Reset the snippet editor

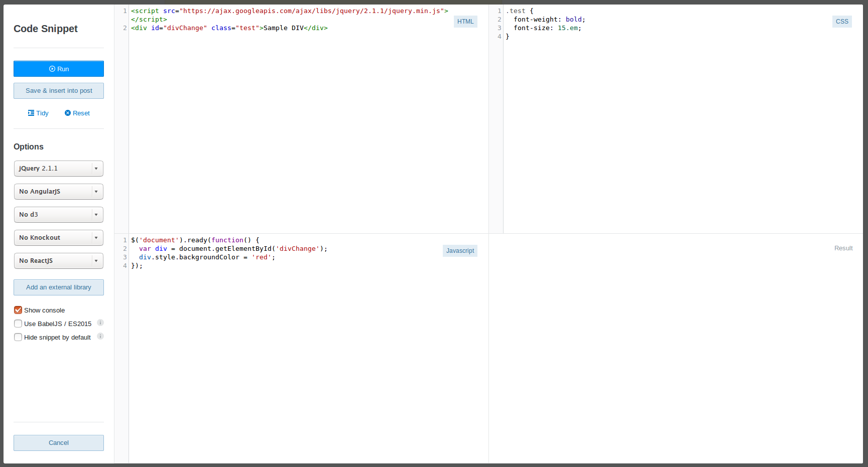(77, 113)
